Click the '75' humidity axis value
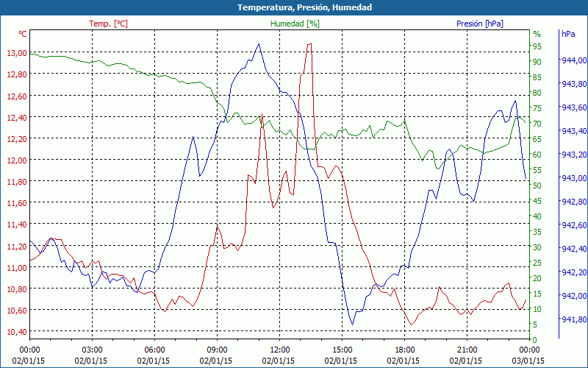This screenshot has height=368, width=588. coord(537,108)
